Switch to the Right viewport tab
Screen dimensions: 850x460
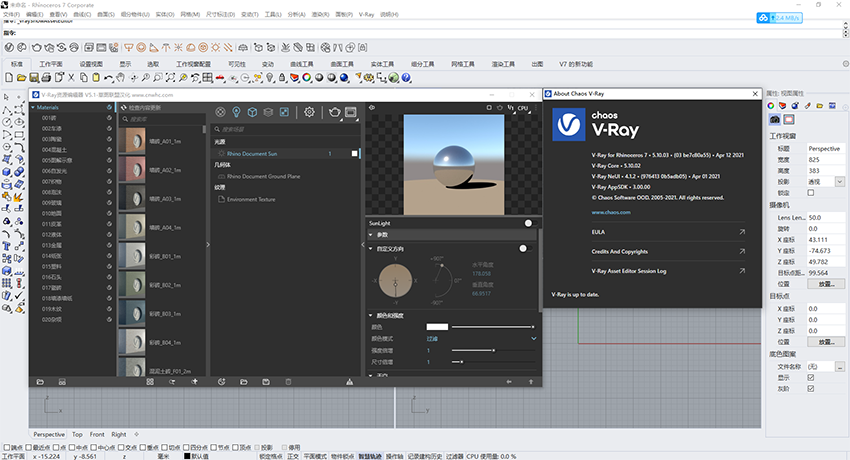[119, 435]
